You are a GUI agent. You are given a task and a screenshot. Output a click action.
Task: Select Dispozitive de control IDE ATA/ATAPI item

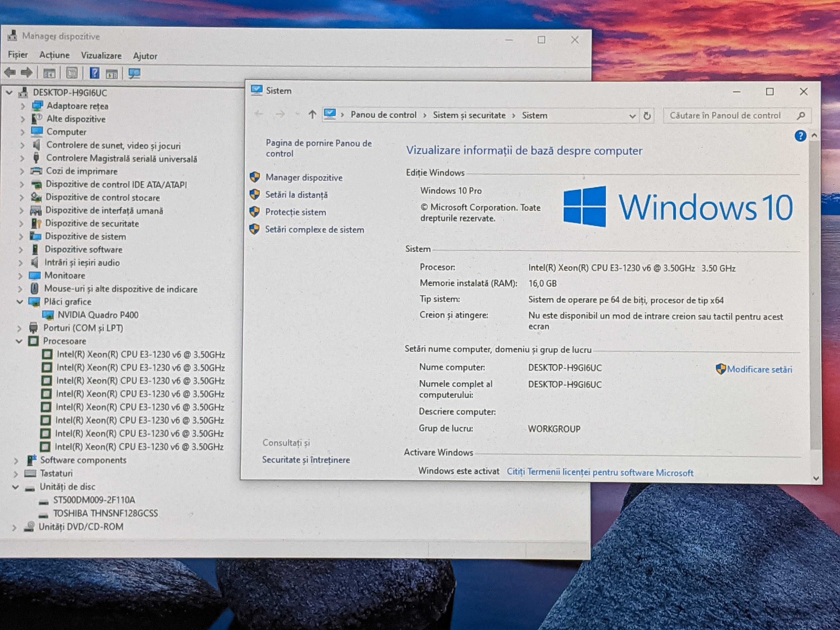[x=116, y=185]
